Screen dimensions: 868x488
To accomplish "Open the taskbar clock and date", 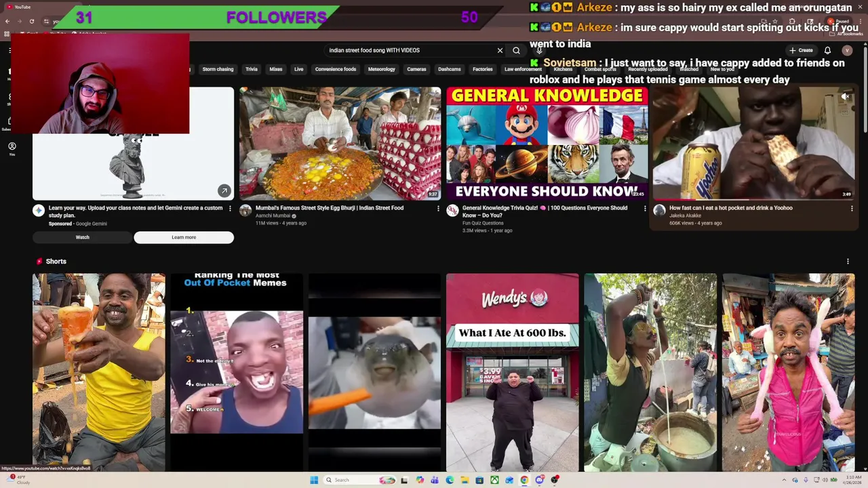I will pos(853,480).
